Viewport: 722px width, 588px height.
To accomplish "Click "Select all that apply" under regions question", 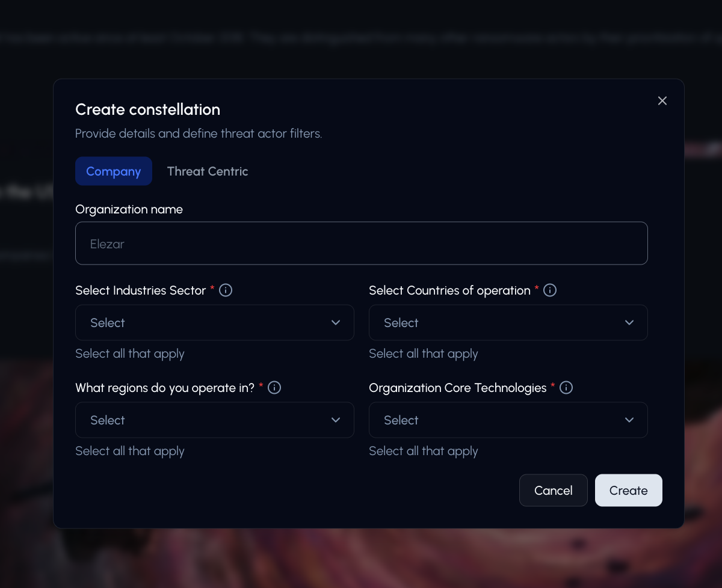I will pyautogui.click(x=130, y=451).
